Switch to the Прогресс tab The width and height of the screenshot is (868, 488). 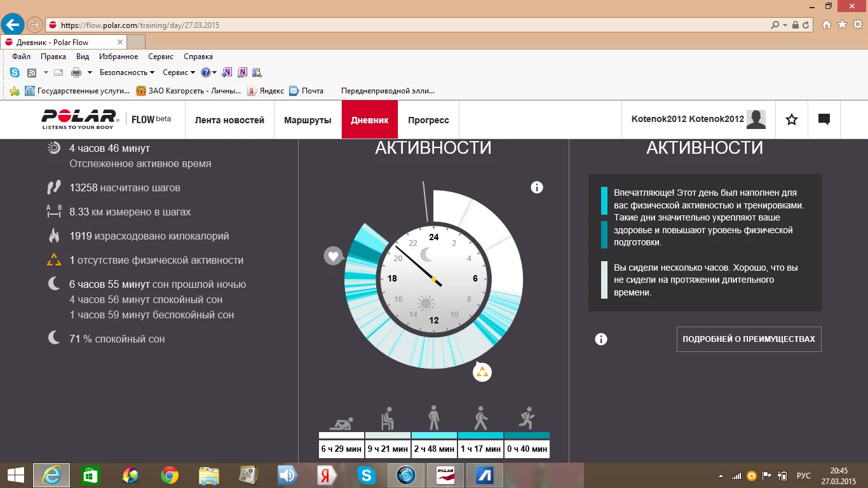point(428,120)
